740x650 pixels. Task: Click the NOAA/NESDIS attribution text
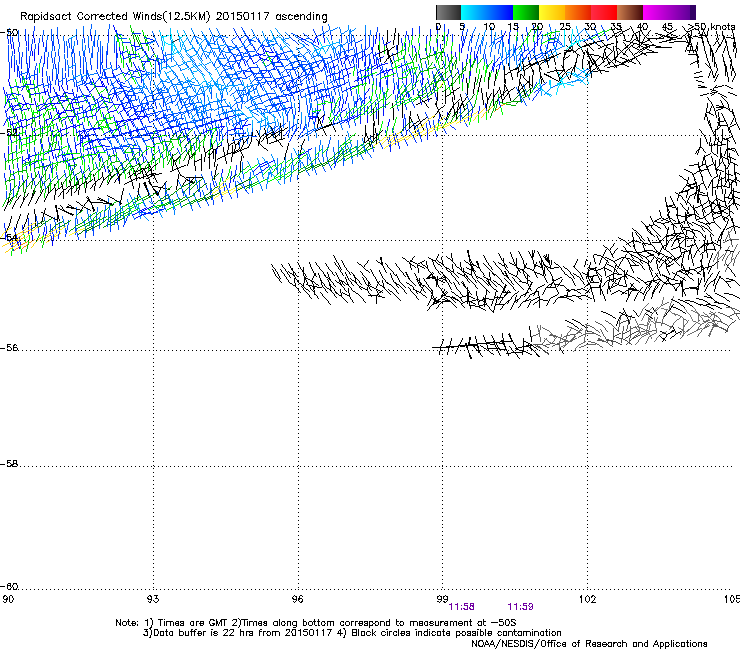pos(589,644)
